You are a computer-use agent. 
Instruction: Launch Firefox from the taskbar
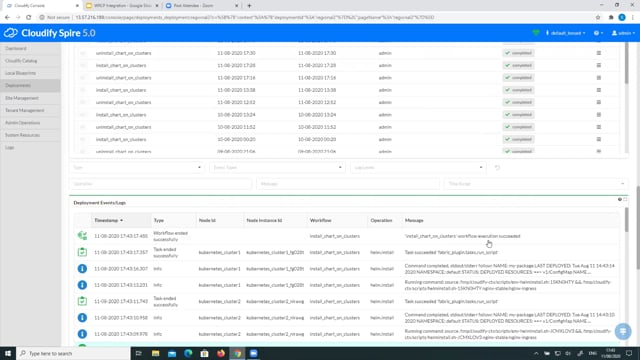(221, 353)
